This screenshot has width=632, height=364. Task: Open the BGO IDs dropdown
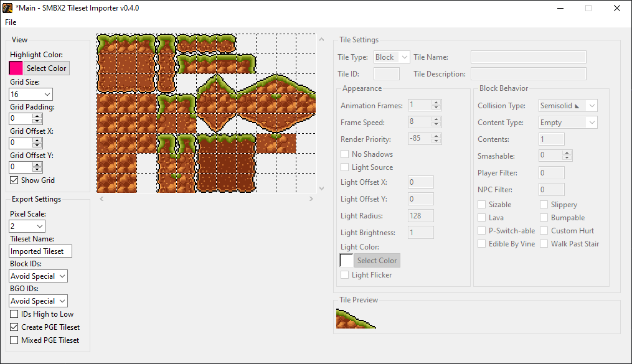(38, 301)
